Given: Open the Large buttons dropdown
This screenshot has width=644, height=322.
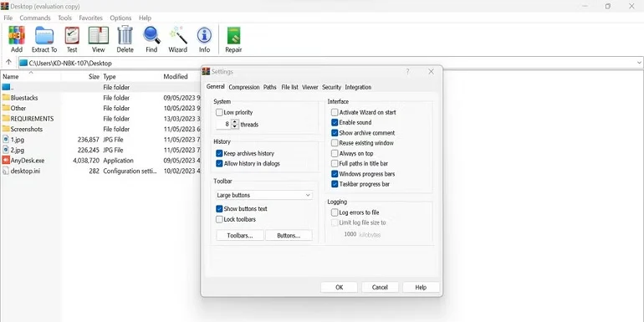Looking at the screenshot, I should (264, 195).
